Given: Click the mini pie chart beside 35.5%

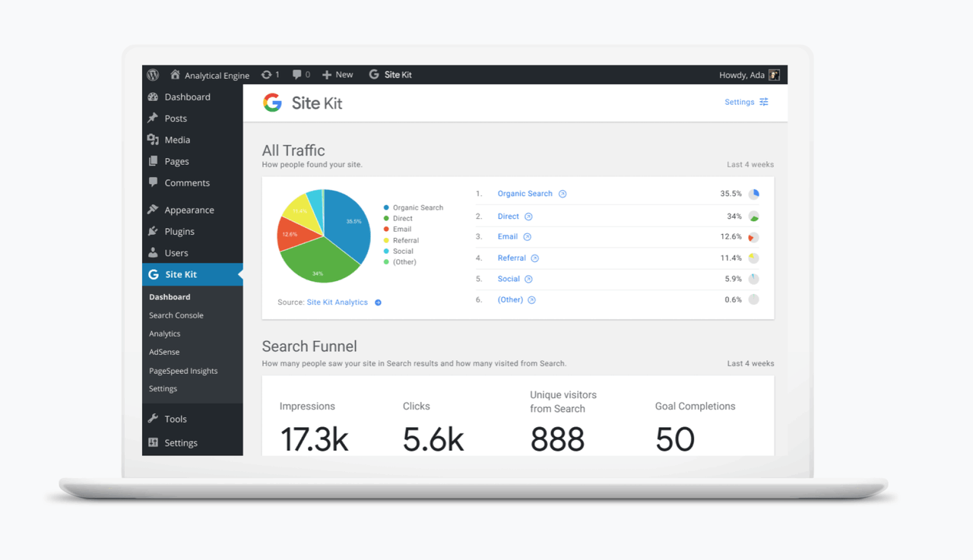Looking at the screenshot, I should (x=753, y=195).
